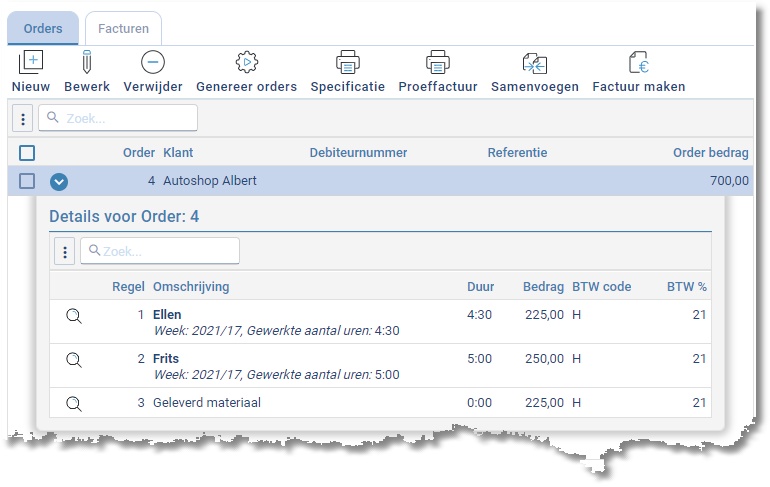The image size is (770, 487).
Task: Click the Verwijder minus icon
Action: [x=153, y=63]
